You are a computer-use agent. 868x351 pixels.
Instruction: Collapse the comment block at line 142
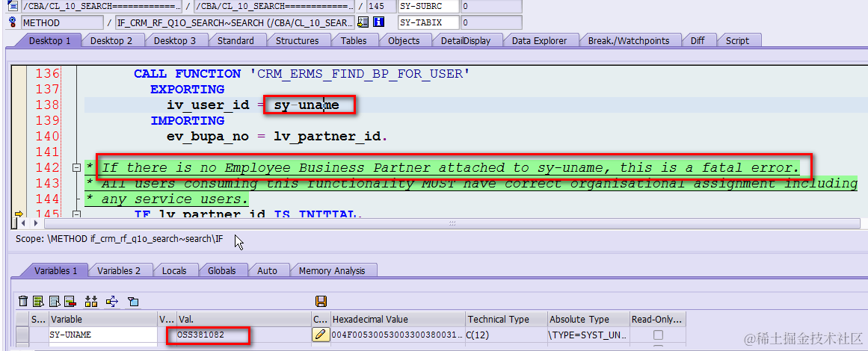point(77,167)
